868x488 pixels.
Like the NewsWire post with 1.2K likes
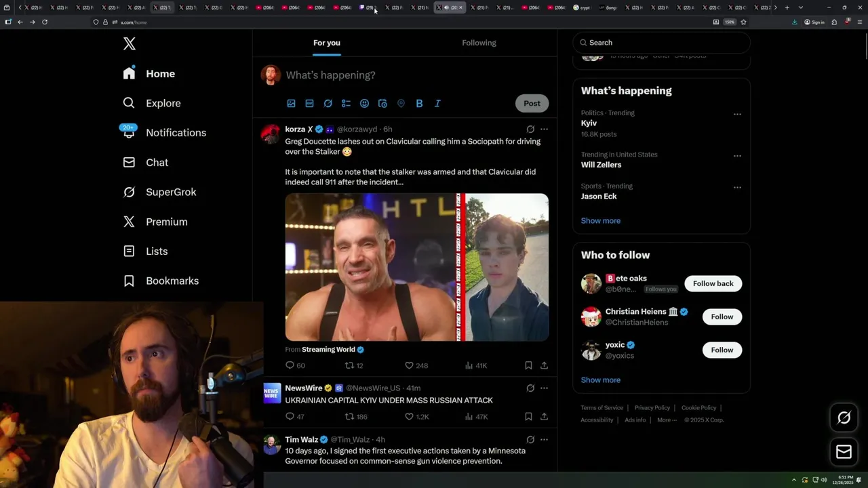pos(417,417)
